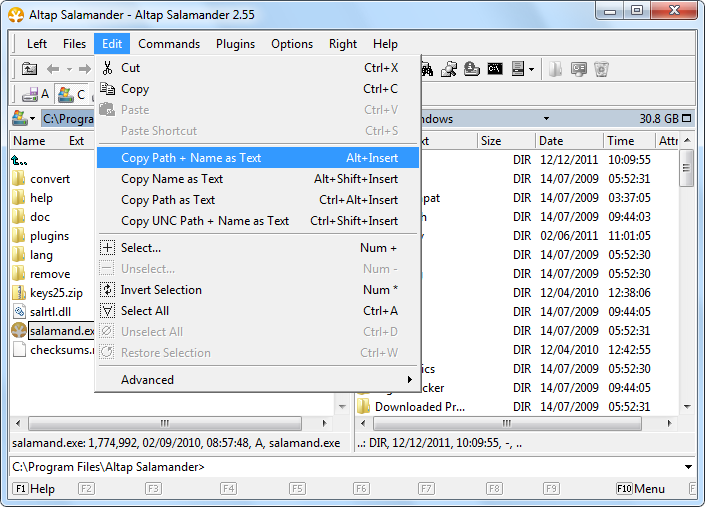Click the command prompt toolbar icon
This screenshot has width=705, height=507.
pos(495,69)
